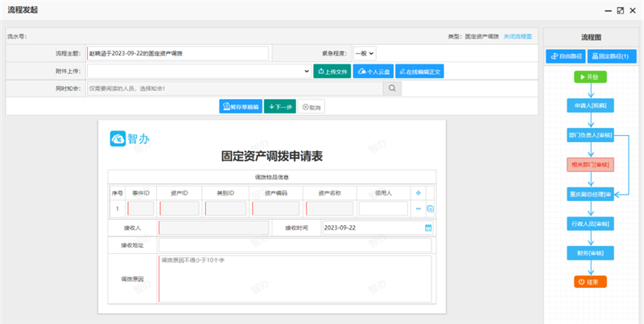The height and width of the screenshot is (324, 644).
Task: Select the 自由路径 tab in flowchart panel
Action: [567, 56]
